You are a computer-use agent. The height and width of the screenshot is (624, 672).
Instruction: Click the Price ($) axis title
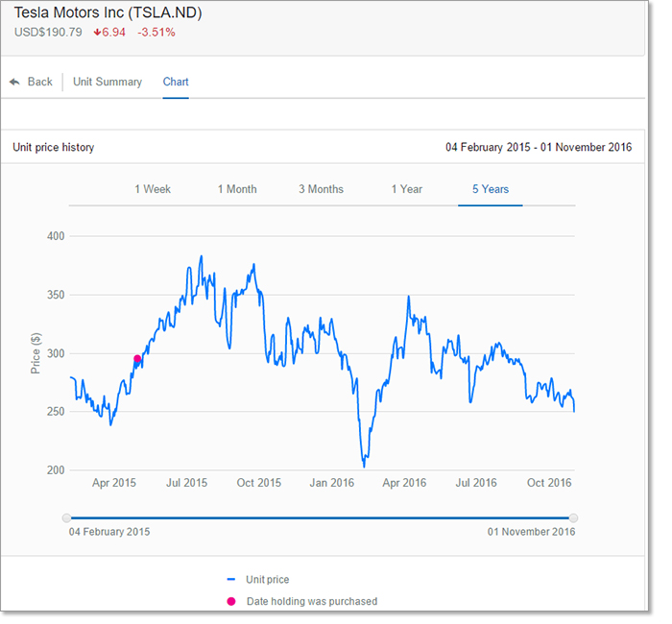click(x=36, y=353)
